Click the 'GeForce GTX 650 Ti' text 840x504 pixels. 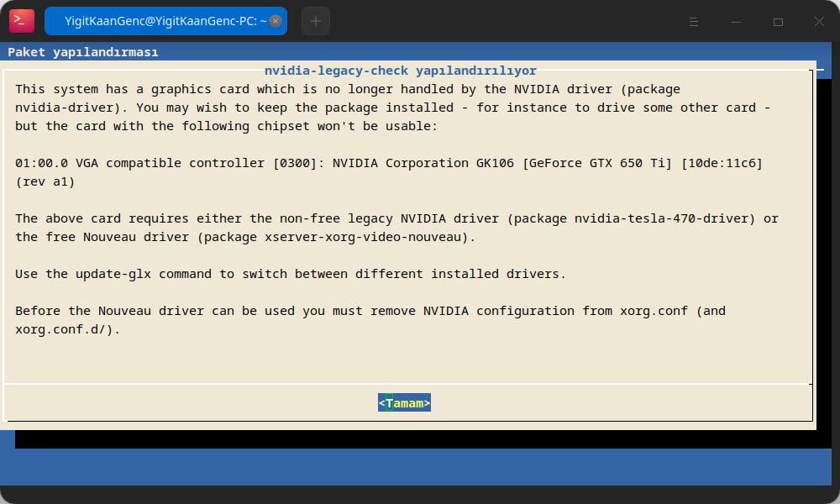597,163
